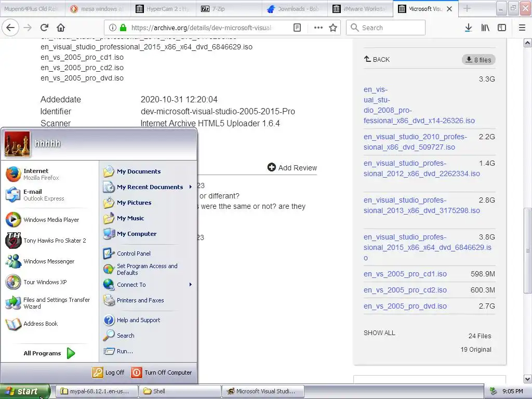
Task: Click the Log Off button
Action: [x=108, y=373]
